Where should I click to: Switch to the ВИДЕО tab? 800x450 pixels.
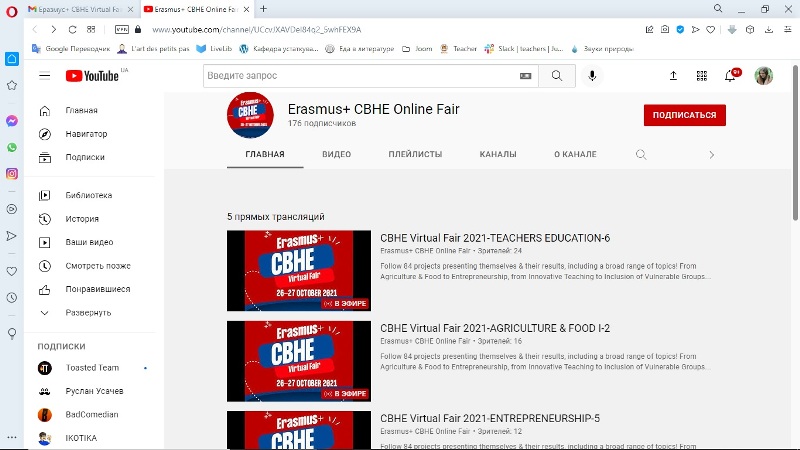336,154
